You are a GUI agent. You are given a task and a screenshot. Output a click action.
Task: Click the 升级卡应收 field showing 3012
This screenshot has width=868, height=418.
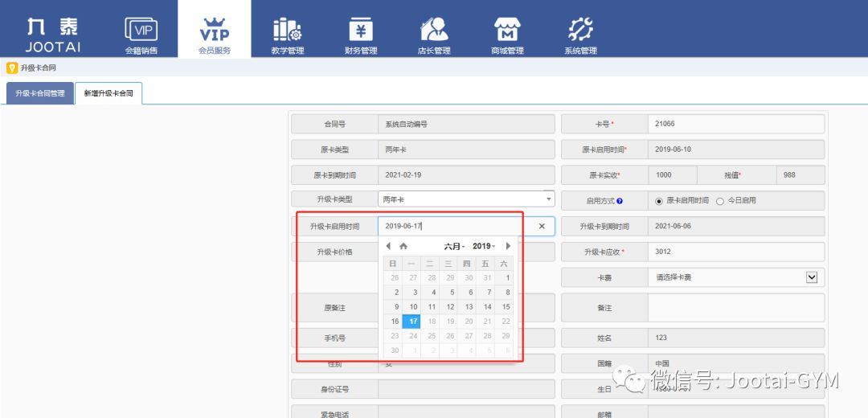pyautogui.click(x=736, y=252)
